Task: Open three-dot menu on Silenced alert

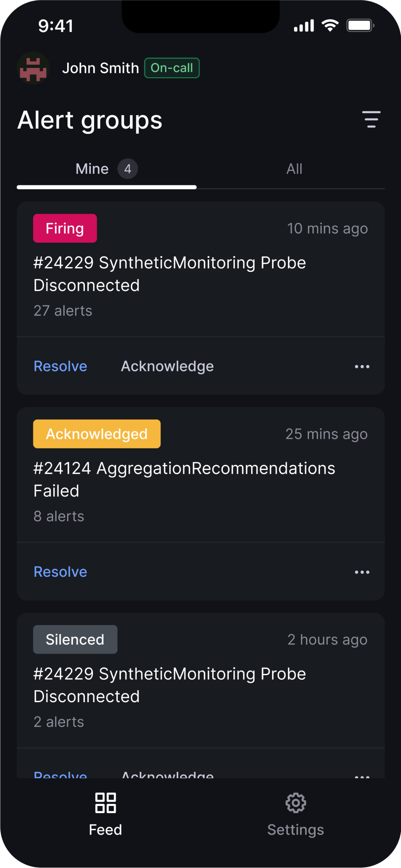Action: click(x=362, y=775)
